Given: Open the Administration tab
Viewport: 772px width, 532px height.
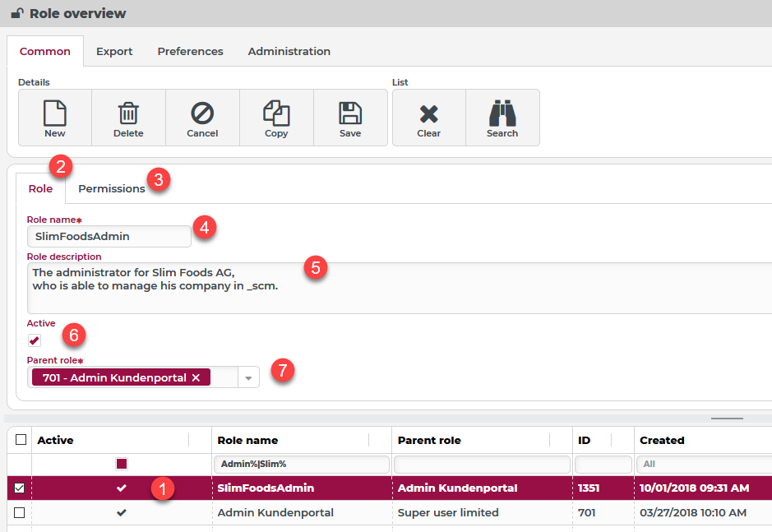Looking at the screenshot, I should click(x=289, y=51).
